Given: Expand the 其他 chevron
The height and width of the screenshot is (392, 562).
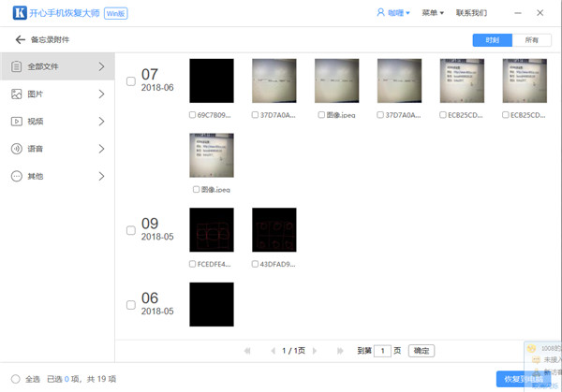Looking at the screenshot, I should 101,176.
